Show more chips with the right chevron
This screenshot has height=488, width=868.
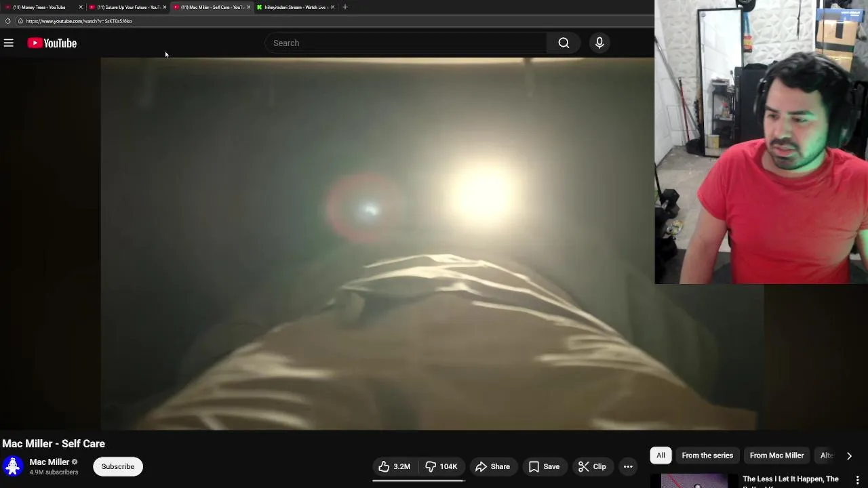coord(849,455)
